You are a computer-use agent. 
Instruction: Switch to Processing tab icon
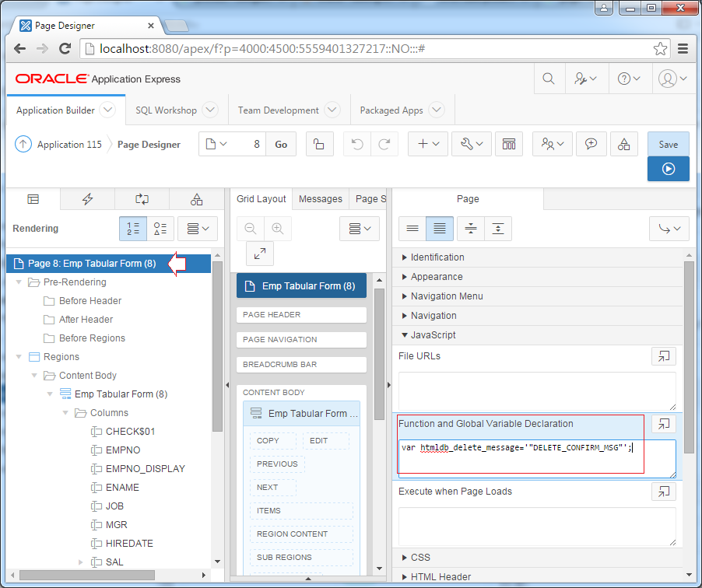pyautogui.click(x=142, y=199)
